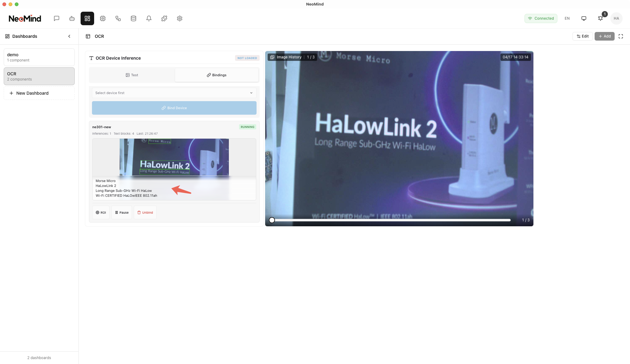The width and height of the screenshot is (630, 364).
Task: Open the chip devices icon in the nav
Action: [103, 18]
